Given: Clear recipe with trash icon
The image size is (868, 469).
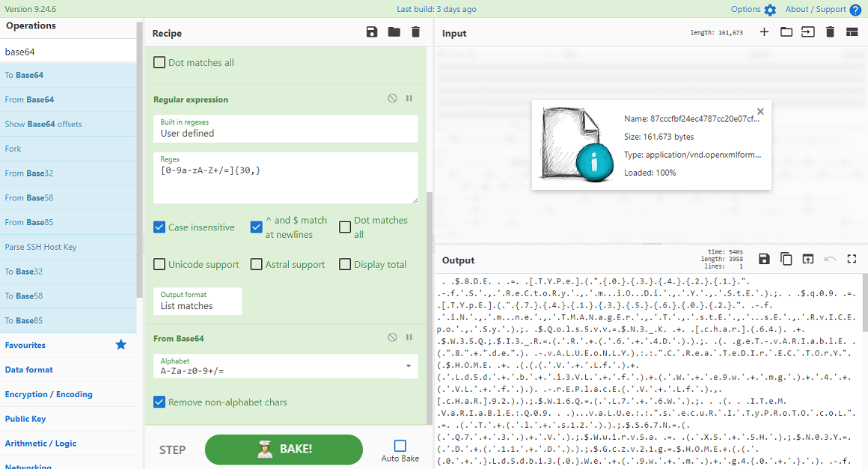Looking at the screenshot, I should pos(416,32).
